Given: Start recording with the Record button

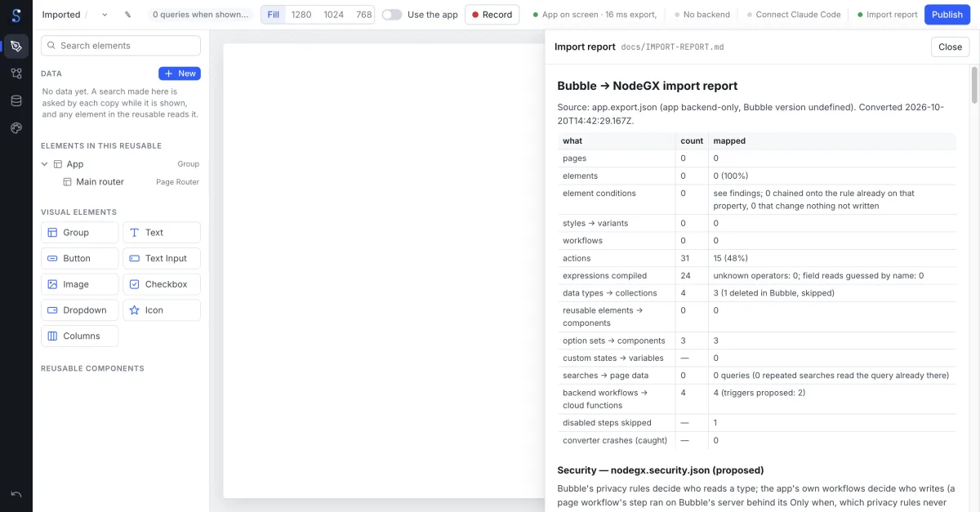Looking at the screenshot, I should [x=492, y=15].
